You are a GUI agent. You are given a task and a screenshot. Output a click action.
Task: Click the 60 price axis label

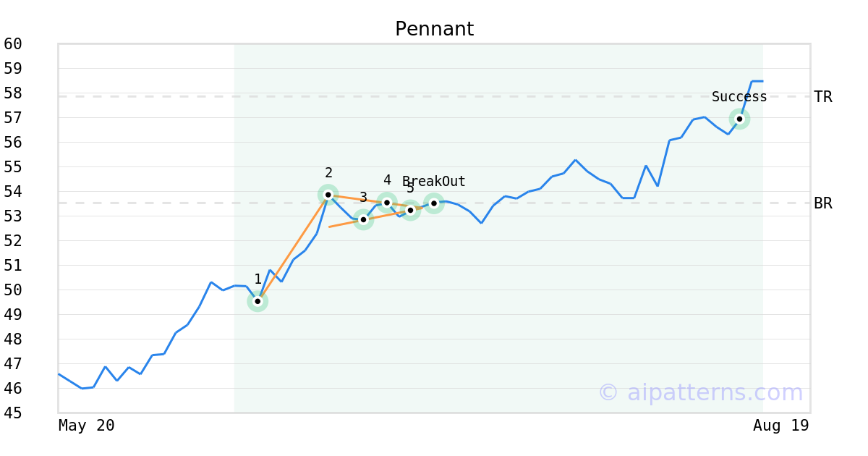(13, 44)
